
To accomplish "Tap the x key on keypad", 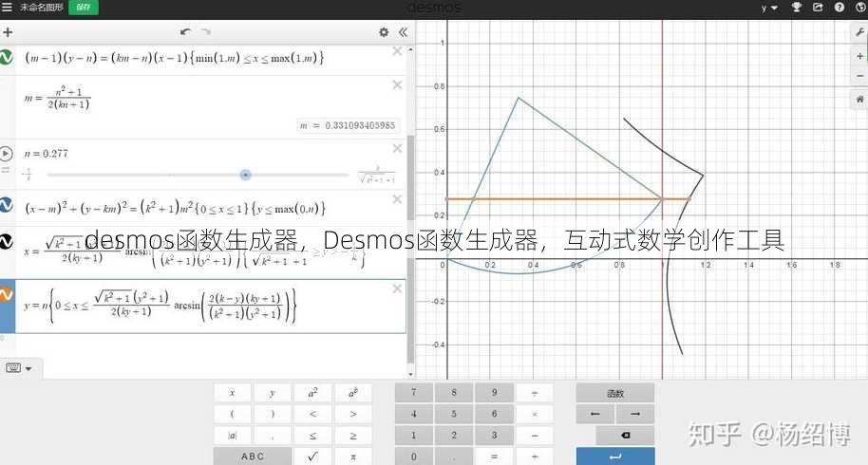I will [233, 393].
